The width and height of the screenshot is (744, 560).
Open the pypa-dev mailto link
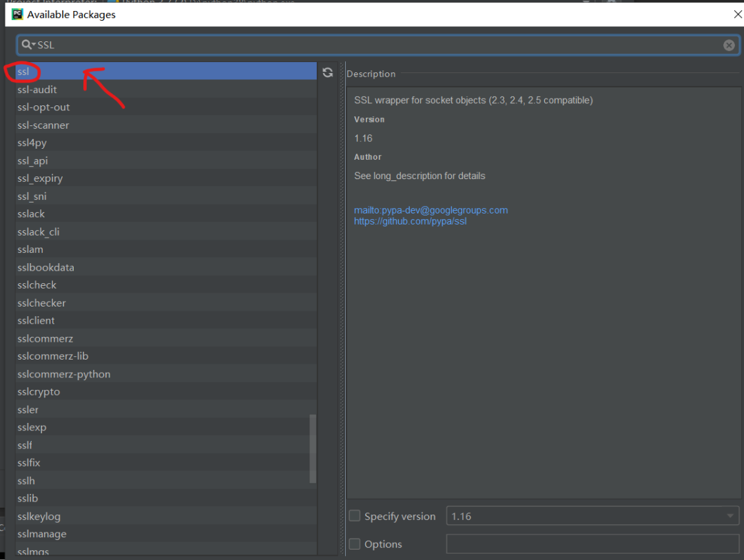point(431,210)
